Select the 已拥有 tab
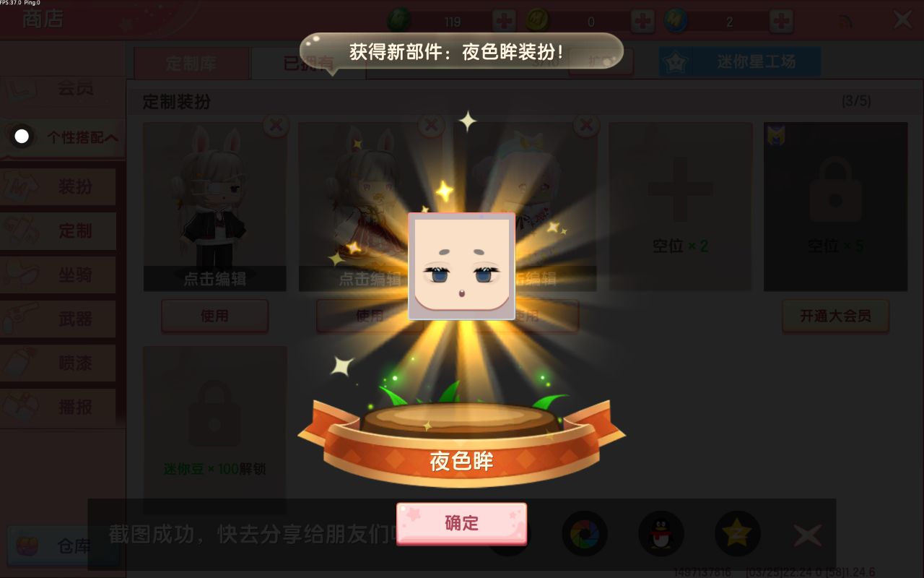 309,64
